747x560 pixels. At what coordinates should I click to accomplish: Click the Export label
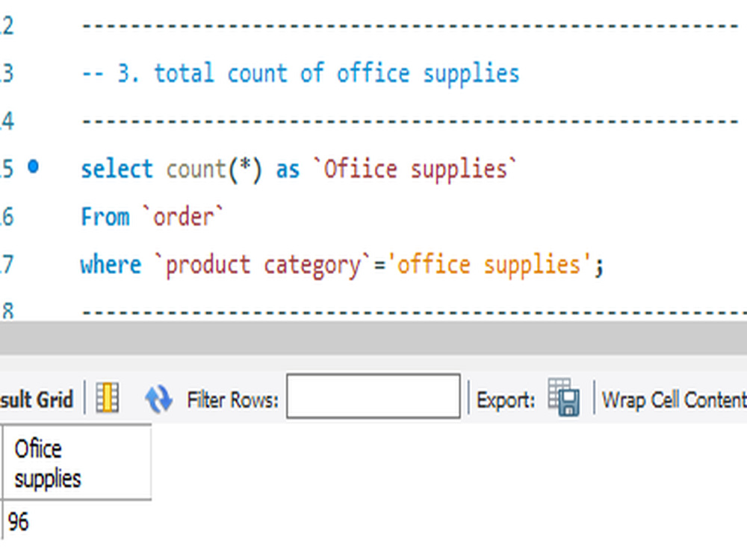click(x=506, y=400)
